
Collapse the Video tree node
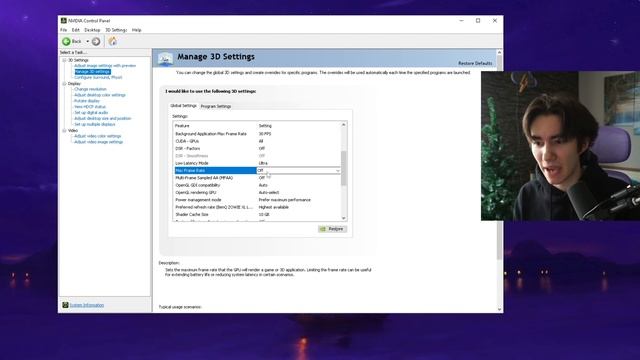click(x=64, y=130)
